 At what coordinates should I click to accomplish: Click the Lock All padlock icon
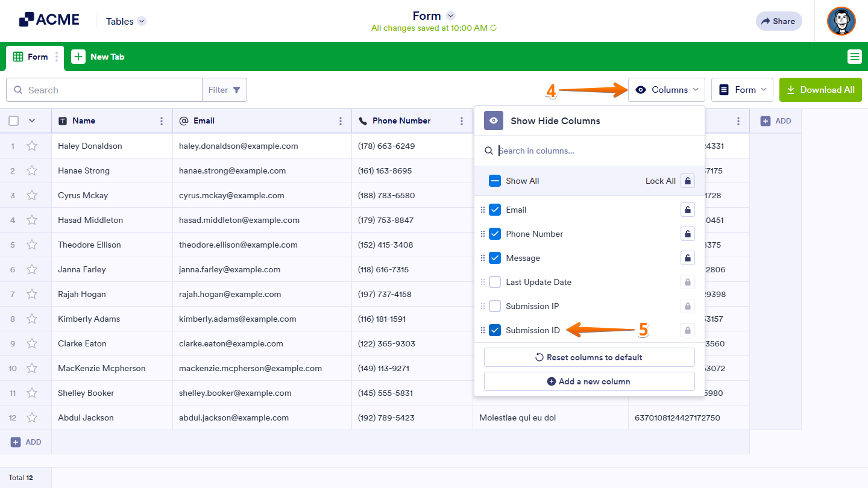point(687,181)
